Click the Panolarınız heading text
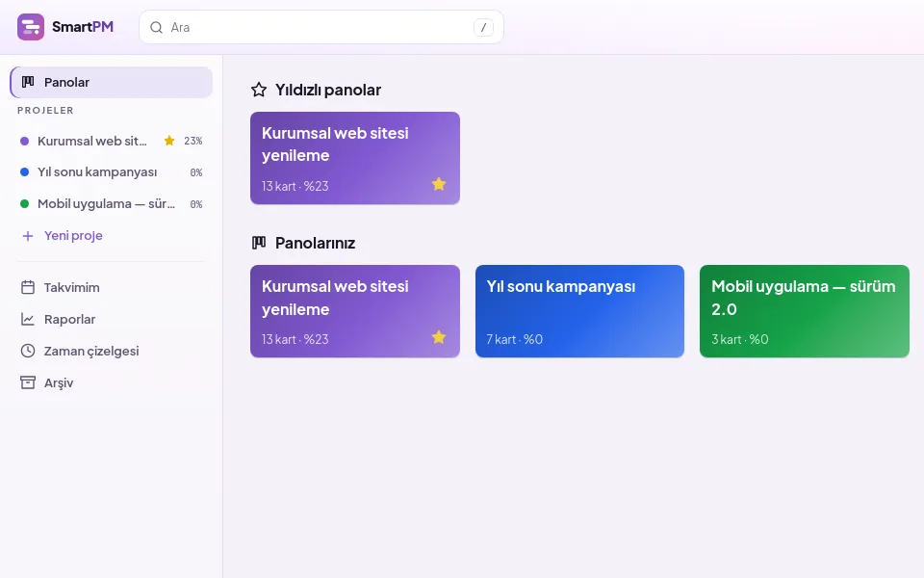Image resolution: width=924 pixels, height=578 pixels. [316, 243]
